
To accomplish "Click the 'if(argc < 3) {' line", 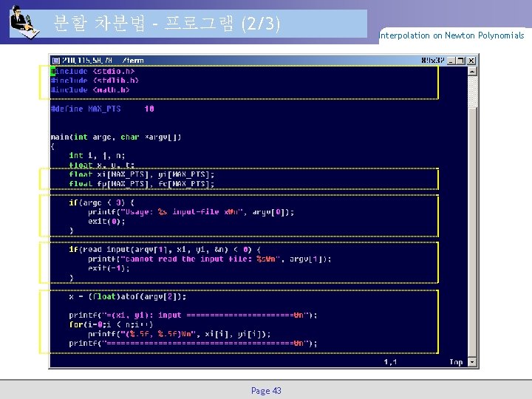I will click(x=101, y=202).
